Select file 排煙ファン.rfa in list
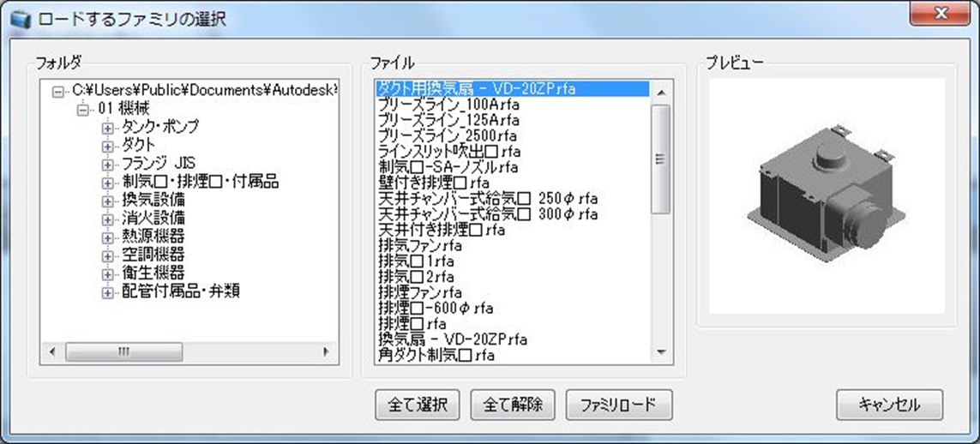980x444 pixels. coord(420,292)
